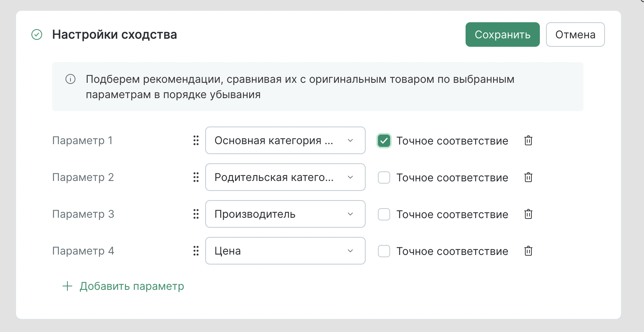
Task: Click the Добавить параметр link
Action: [132, 286]
